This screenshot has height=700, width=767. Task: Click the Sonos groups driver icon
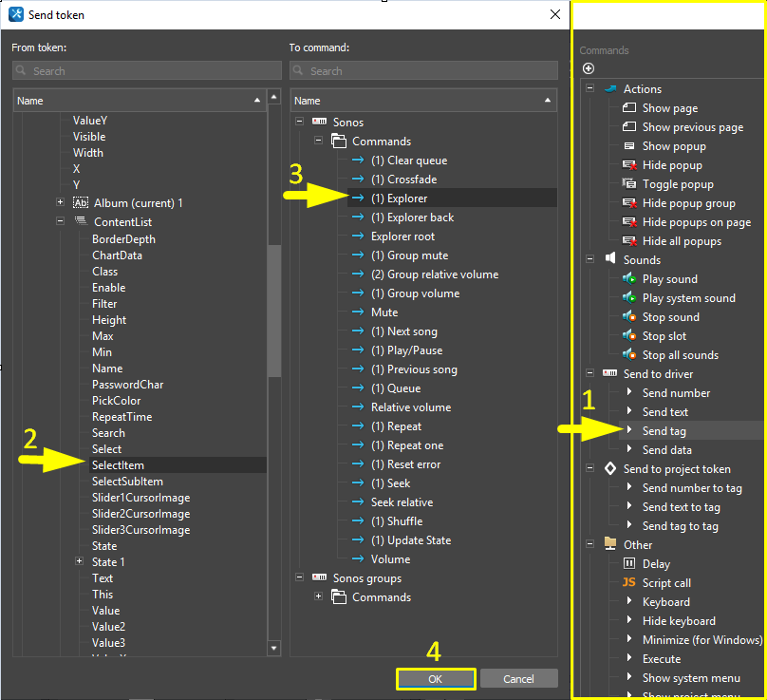click(320, 578)
